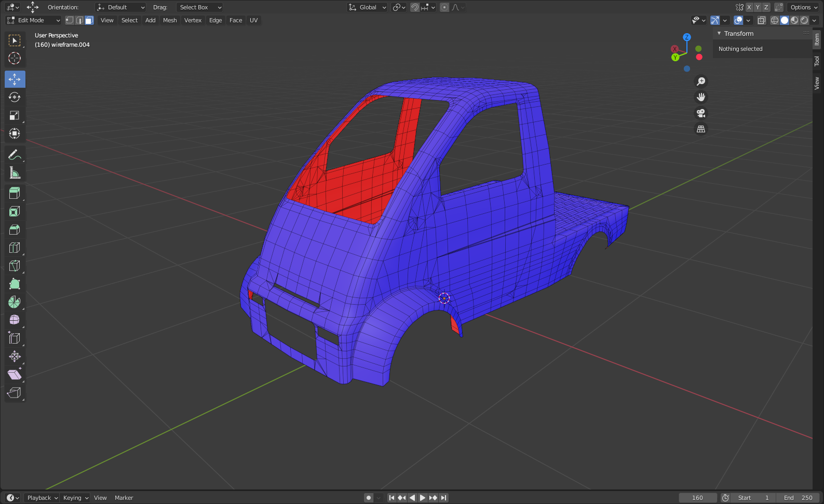Switch to wireframe viewport shading

[775, 20]
